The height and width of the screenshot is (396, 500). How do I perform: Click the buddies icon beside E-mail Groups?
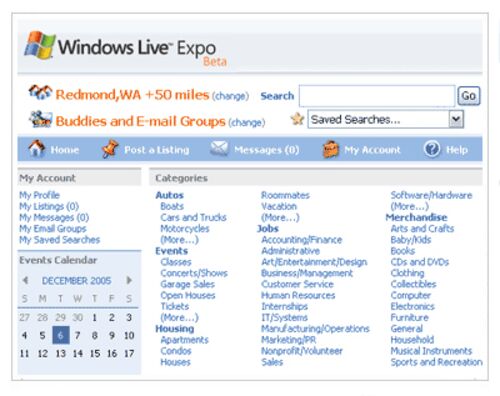click(x=41, y=119)
